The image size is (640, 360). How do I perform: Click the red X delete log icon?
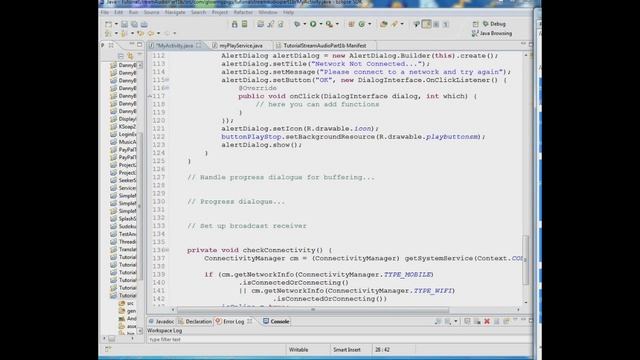click(487, 322)
